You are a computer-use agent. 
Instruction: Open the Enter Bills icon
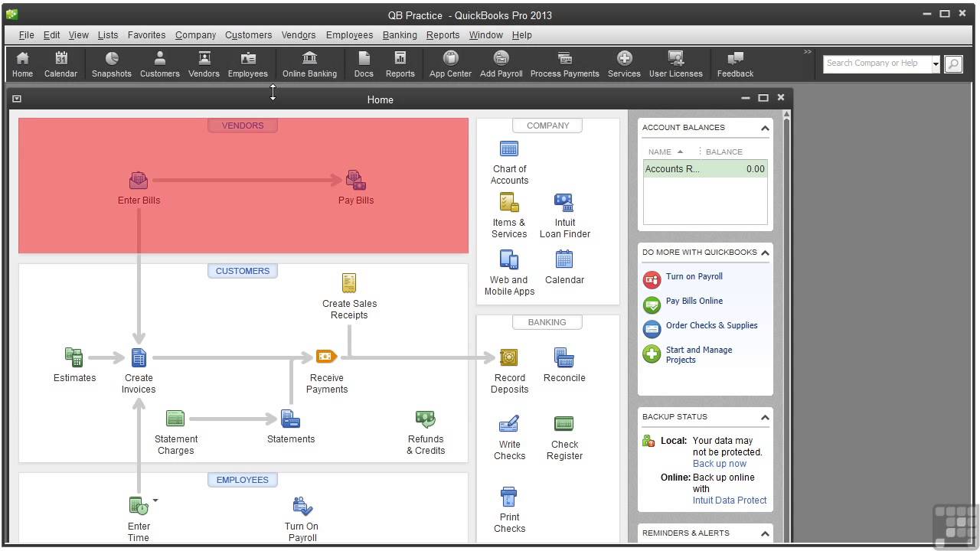pos(139,181)
